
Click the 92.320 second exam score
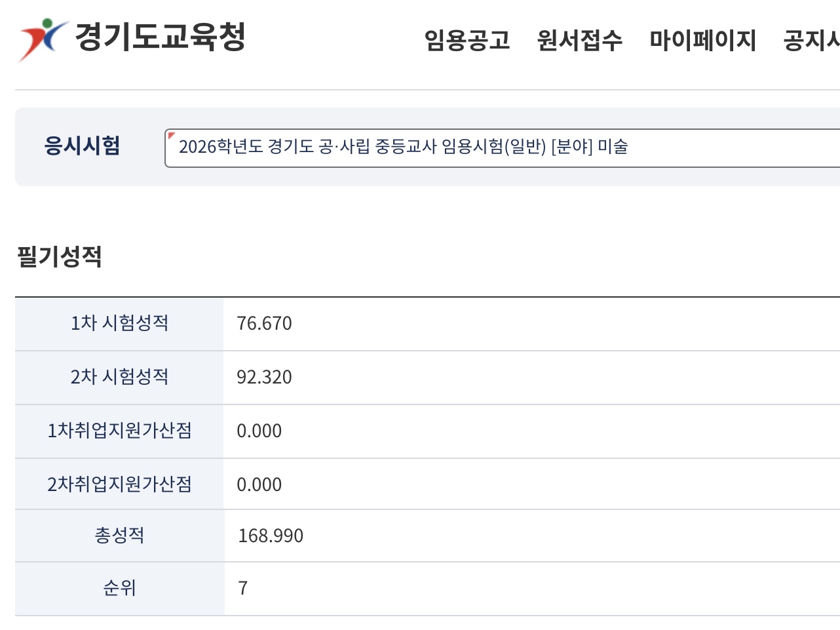pos(264,378)
